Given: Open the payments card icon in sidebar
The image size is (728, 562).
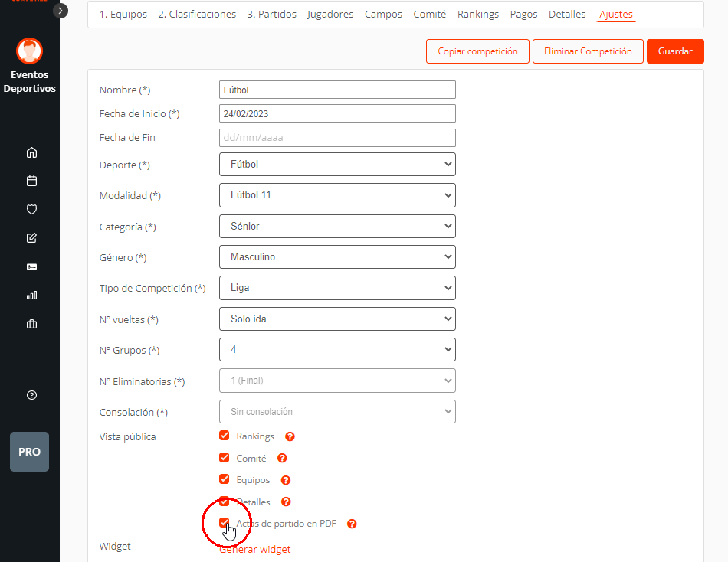Looking at the screenshot, I should pos(31,266).
